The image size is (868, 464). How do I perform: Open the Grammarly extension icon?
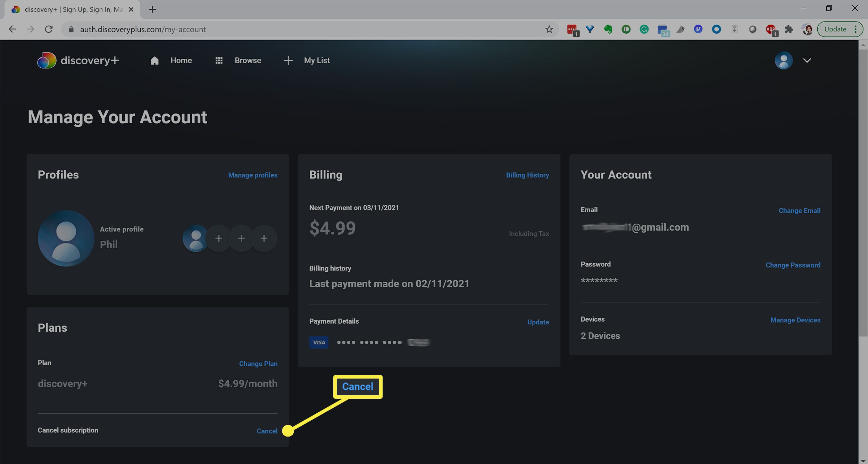(644, 29)
